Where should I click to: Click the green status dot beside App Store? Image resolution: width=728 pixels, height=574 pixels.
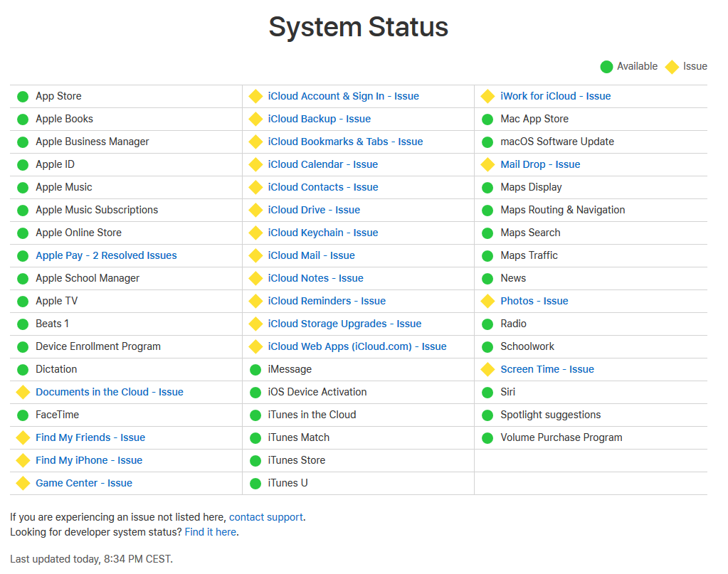[23, 97]
